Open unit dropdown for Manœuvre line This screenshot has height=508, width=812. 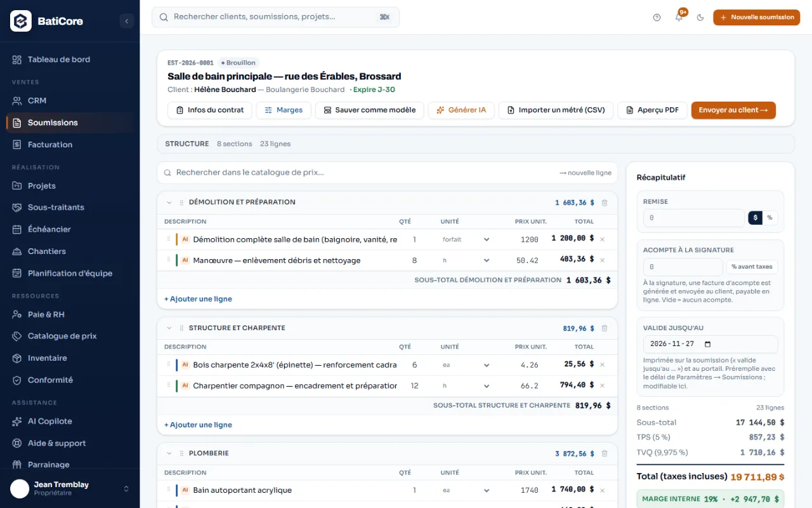click(466, 260)
